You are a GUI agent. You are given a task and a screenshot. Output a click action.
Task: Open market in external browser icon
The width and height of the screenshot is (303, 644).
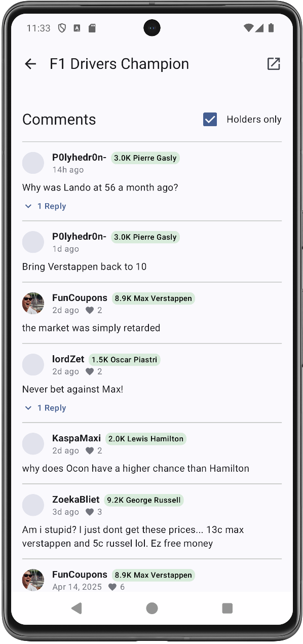click(x=274, y=64)
